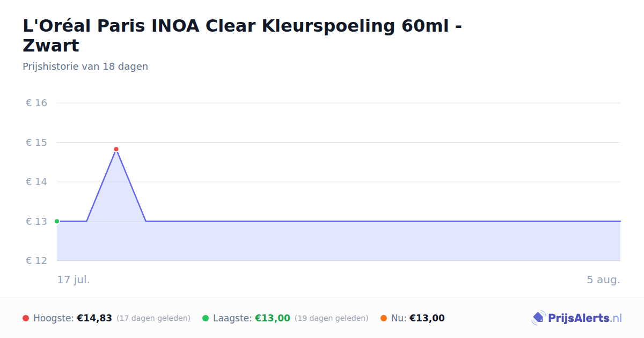The image size is (644, 338).
Task: Click the product title L'Oréal Paris INOA
Action: (x=243, y=35)
